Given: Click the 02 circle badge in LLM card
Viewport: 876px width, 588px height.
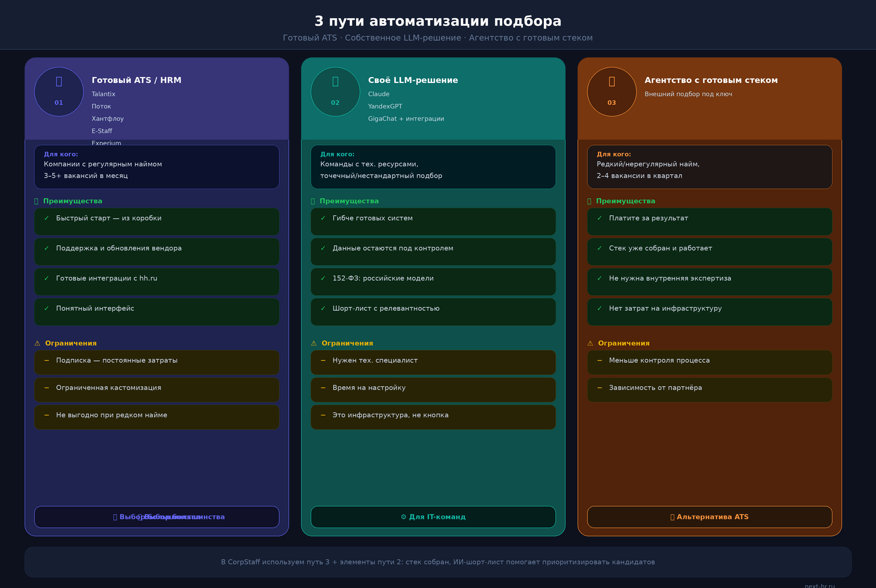Looking at the screenshot, I should pyautogui.click(x=335, y=92).
